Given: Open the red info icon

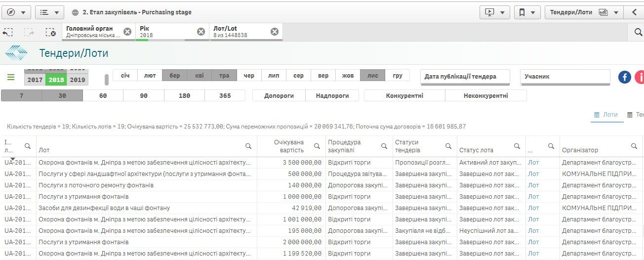Looking at the screenshot, I should point(640,77).
